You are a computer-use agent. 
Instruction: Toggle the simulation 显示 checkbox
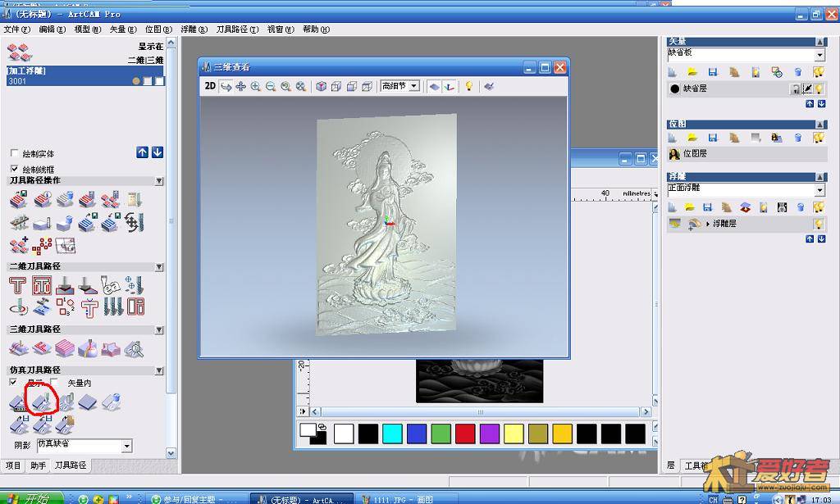pos(13,382)
